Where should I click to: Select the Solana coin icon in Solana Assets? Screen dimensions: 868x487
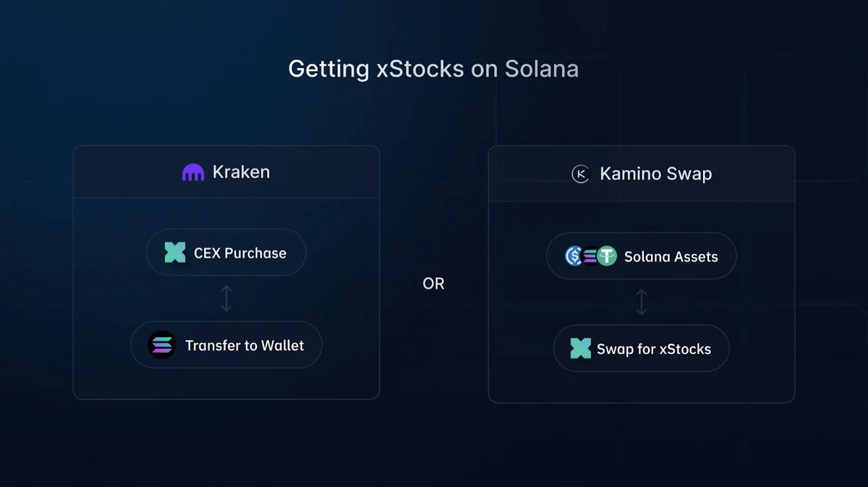590,255
